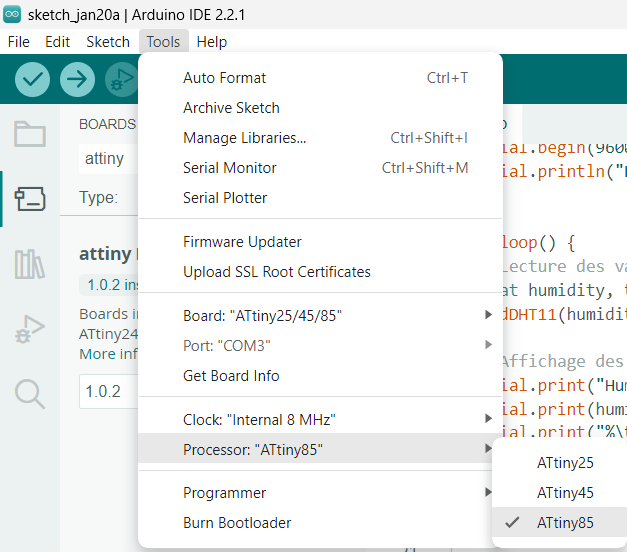
Task: Click the boards search field containing attiny
Action: pyautogui.click(x=108, y=158)
